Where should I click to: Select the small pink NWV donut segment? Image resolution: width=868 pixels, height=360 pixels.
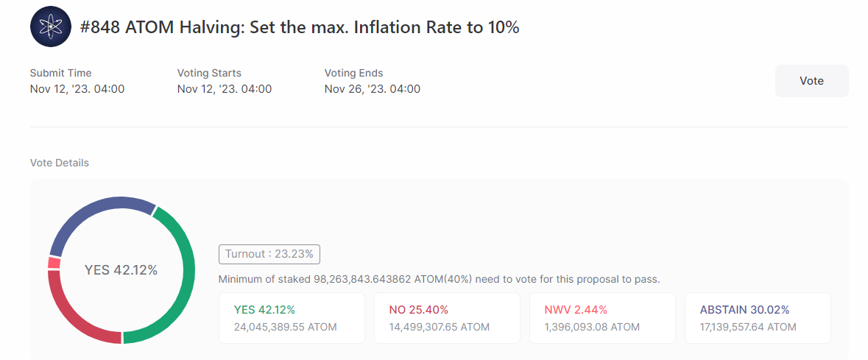[54, 262]
